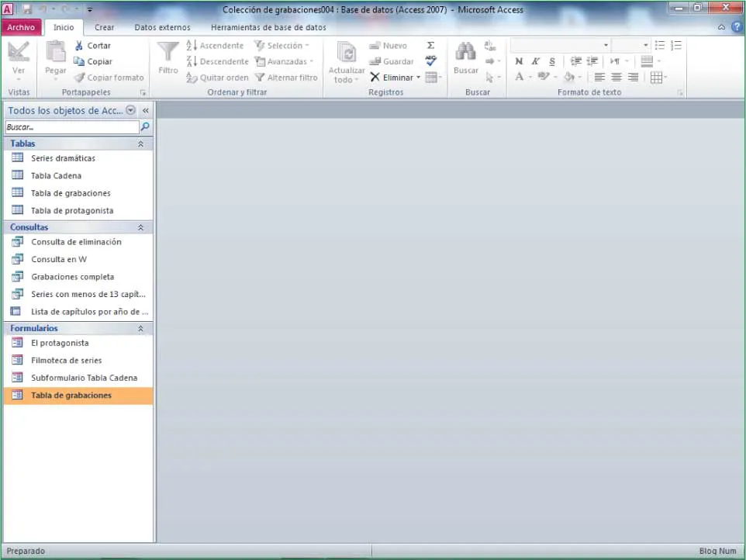This screenshot has height=560, width=746.
Task: Click the Filtro funnel icon
Action: (x=168, y=52)
